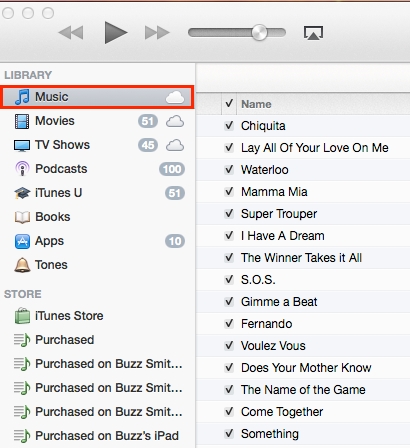Screen dimensions: 410x448
Task: Click the 45 badge next to TV Shows
Action: 148,145
